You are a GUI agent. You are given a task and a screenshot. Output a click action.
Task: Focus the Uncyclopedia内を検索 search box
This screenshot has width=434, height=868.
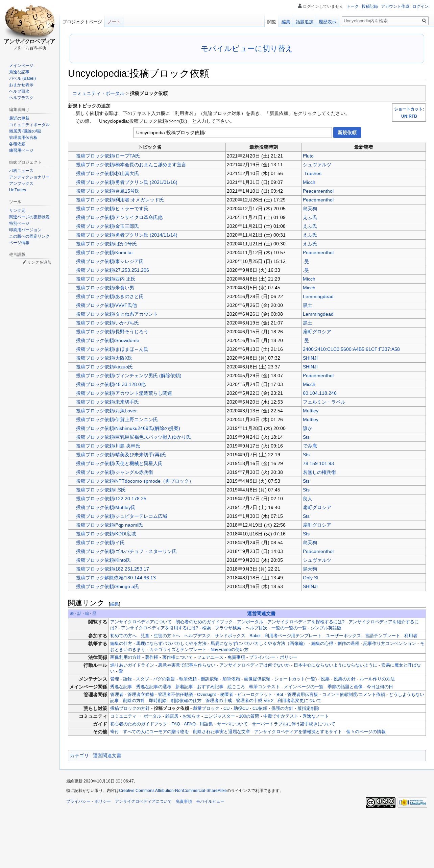click(x=381, y=21)
